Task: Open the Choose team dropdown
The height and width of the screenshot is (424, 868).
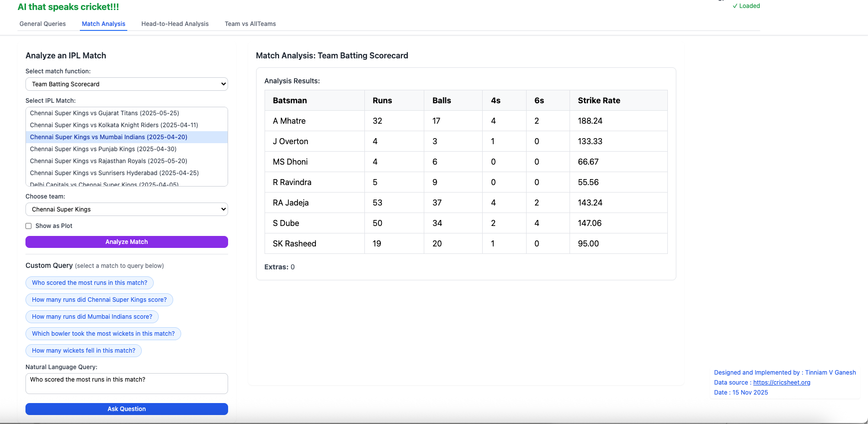Action: point(126,210)
